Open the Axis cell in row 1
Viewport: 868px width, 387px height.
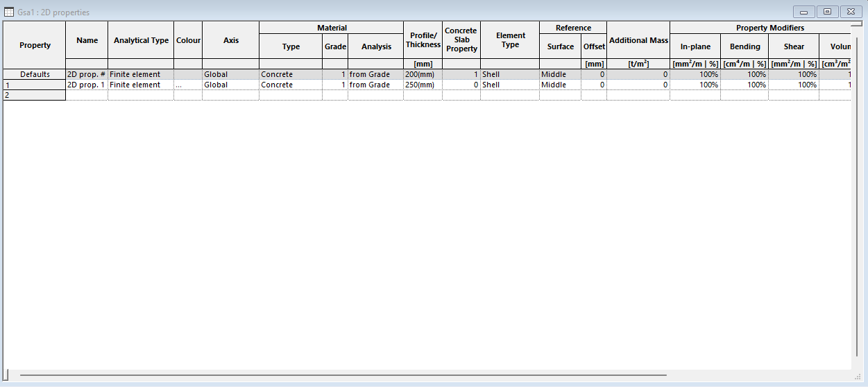tap(230, 85)
